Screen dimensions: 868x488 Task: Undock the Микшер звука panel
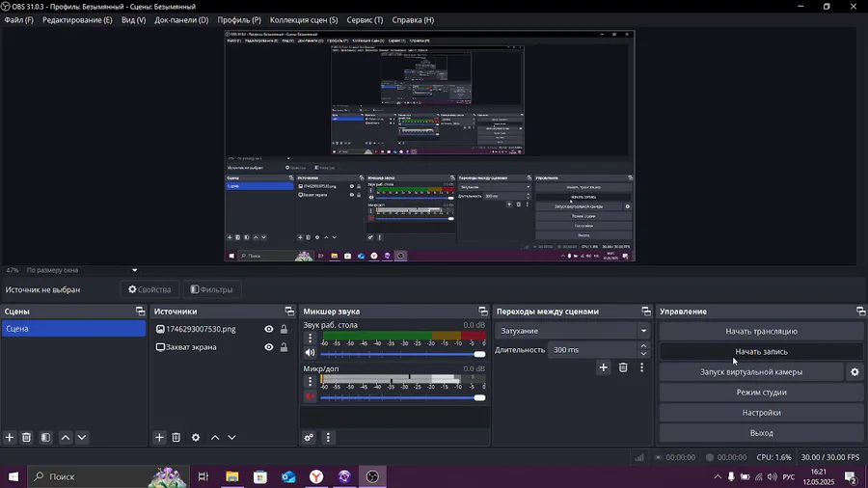(483, 312)
